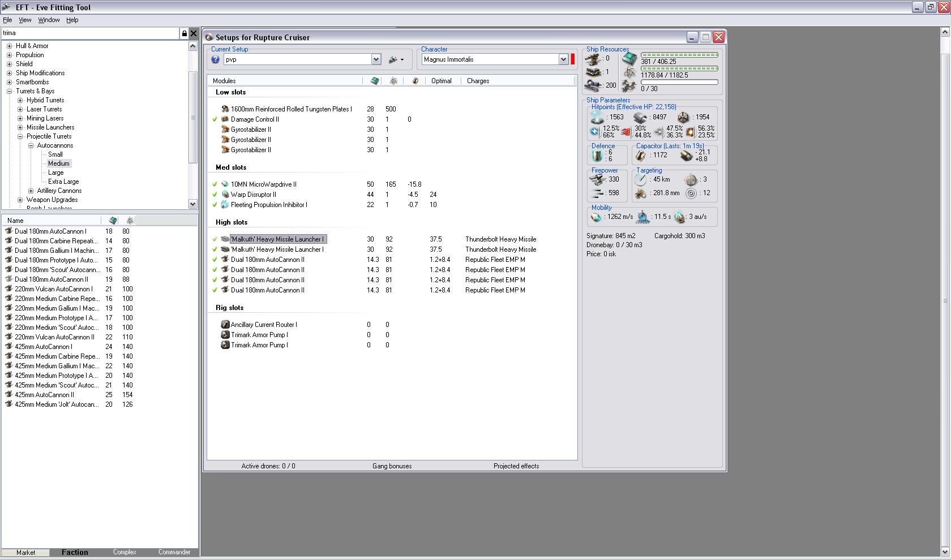Open the Current Setup dropdown showing pvp
Screen dimensions: 951x560
tap(376, 59)
